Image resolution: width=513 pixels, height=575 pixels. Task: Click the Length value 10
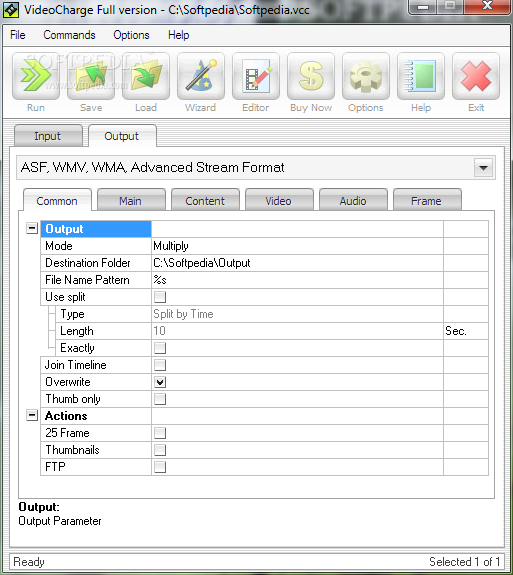click(160, 331)
